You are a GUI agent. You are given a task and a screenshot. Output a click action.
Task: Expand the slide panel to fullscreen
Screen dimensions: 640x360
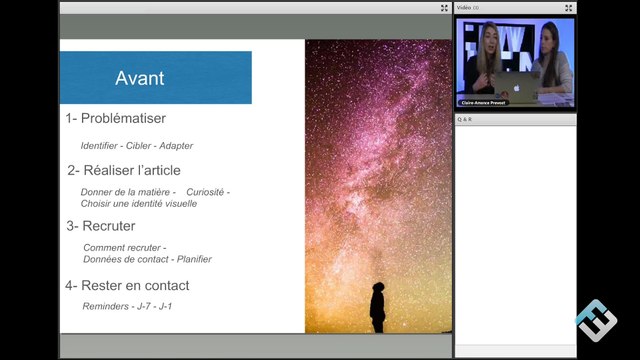[444, 8]
